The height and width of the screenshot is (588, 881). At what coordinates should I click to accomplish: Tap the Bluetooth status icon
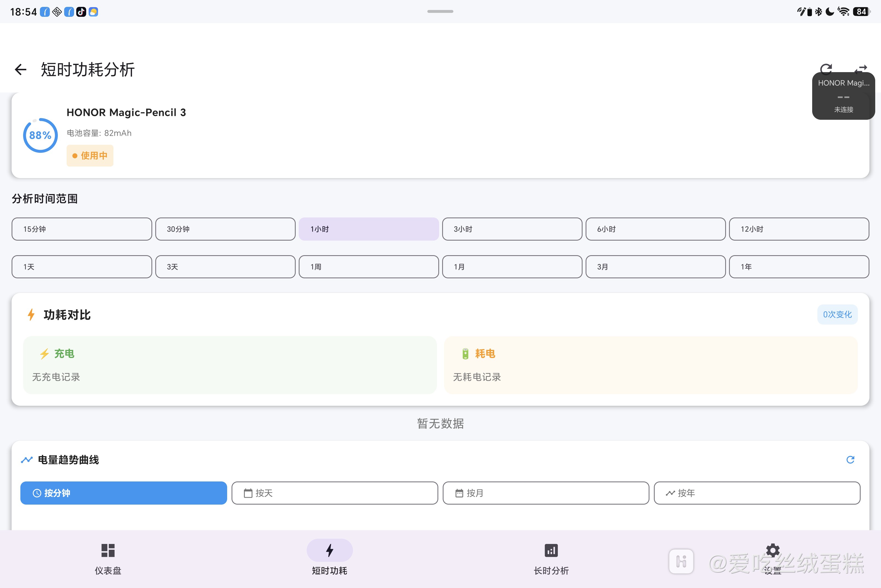point(819,12)
